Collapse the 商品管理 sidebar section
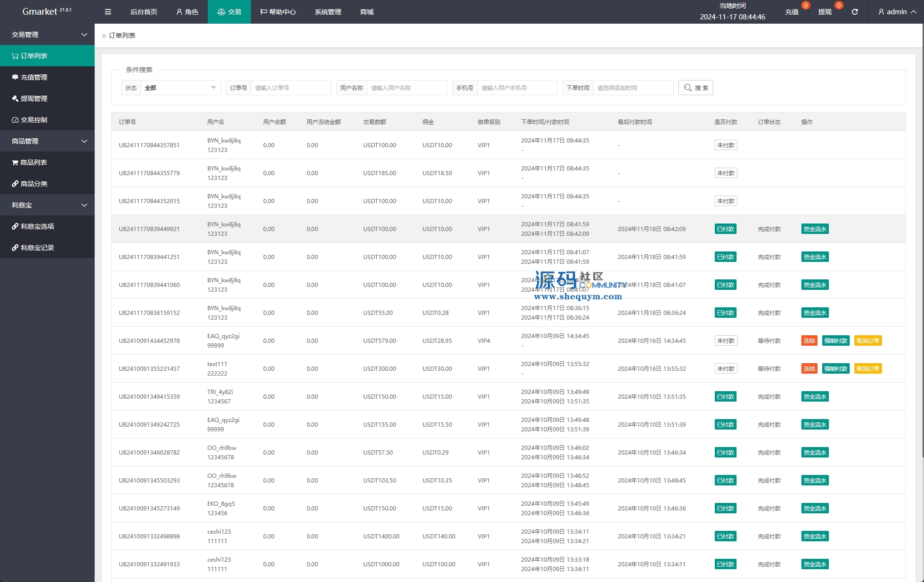 click(x=47, y=141)
